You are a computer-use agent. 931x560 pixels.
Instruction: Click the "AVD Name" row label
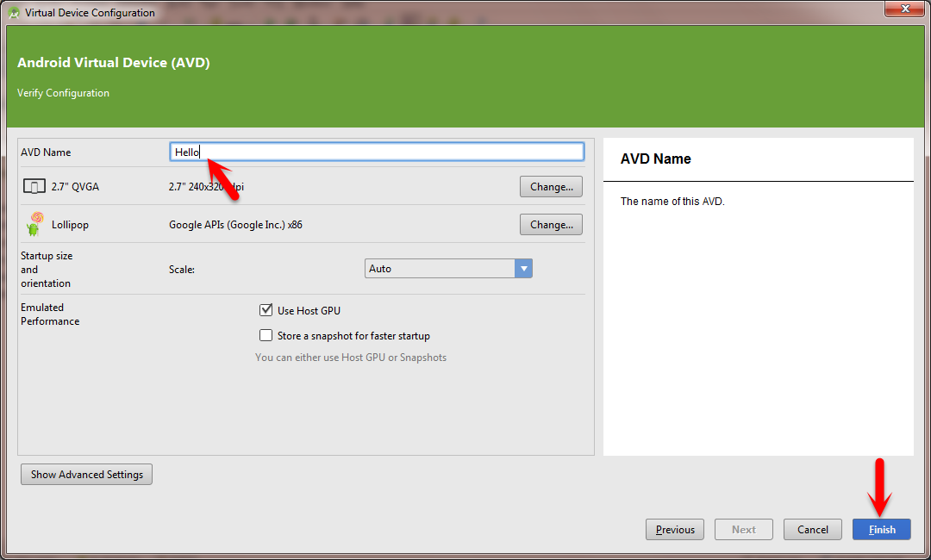(46, 152)
